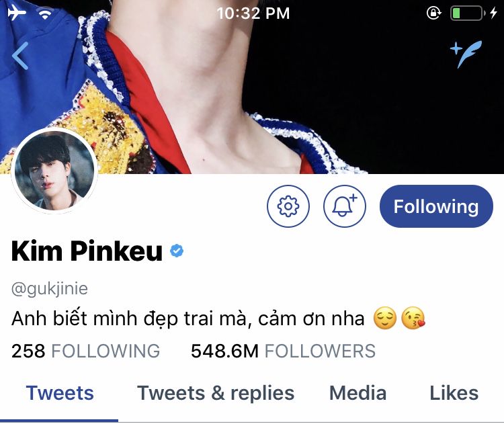Screen dimensions: 504x424
Task: Tap the airplane mode status icon
Action: coord(17,13)
